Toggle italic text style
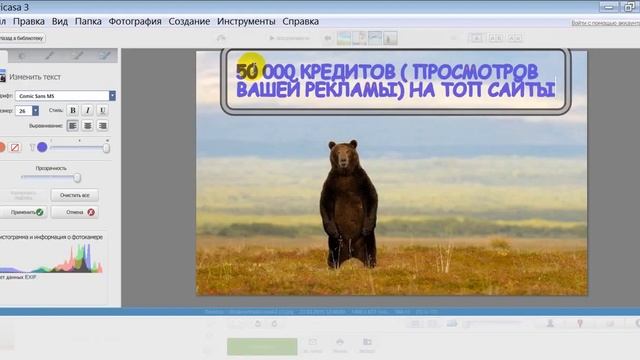The height and width of the screenshot is (360, 640). tap(87, 110)
